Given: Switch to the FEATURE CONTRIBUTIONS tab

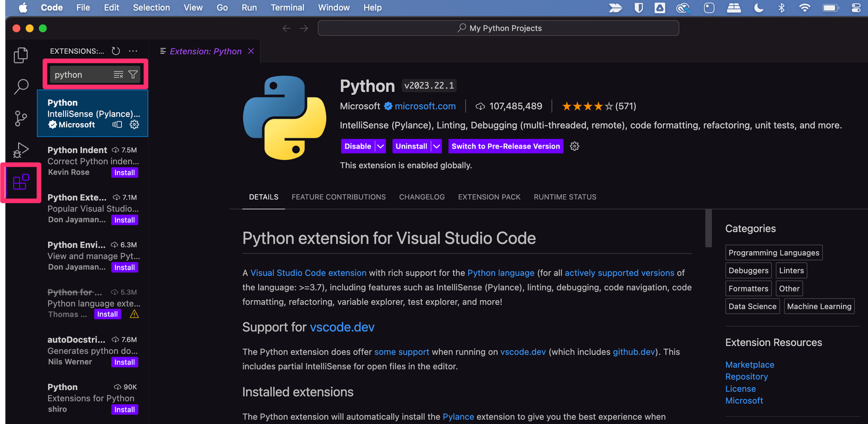Looking at the screenshot, I should [339, 197].
